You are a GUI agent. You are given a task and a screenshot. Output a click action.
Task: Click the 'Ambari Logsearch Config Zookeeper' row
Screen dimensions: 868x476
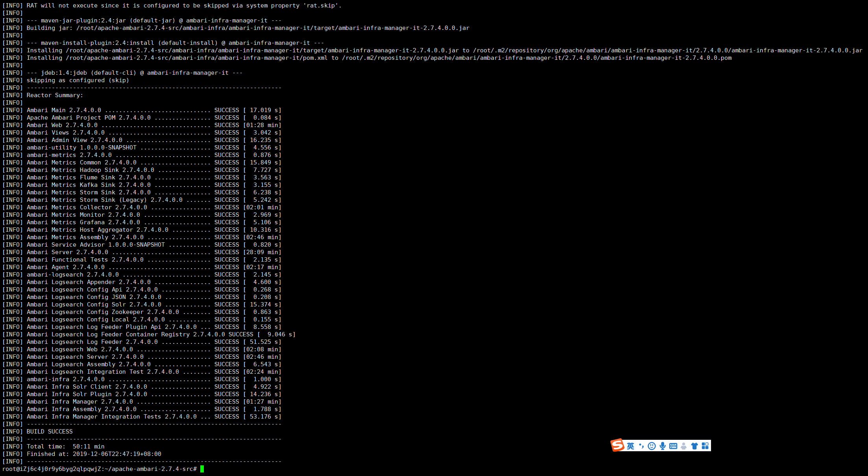point(142,312)
